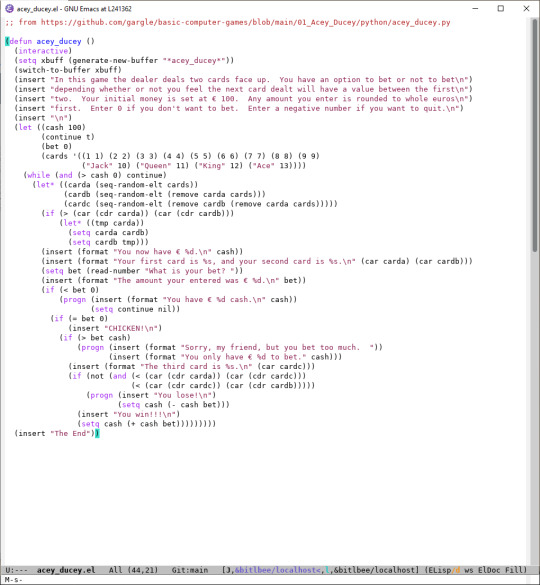Click the while keyword
The width and height of the screenshot is (540, 585).
click(x=38, y=175)
